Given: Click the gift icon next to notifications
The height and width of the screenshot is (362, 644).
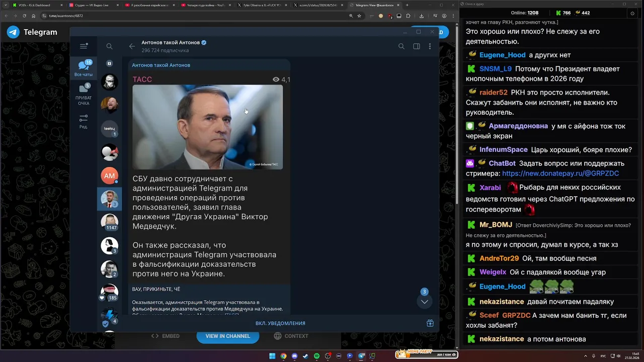Looking at the screenshot, I should [430, 323].
